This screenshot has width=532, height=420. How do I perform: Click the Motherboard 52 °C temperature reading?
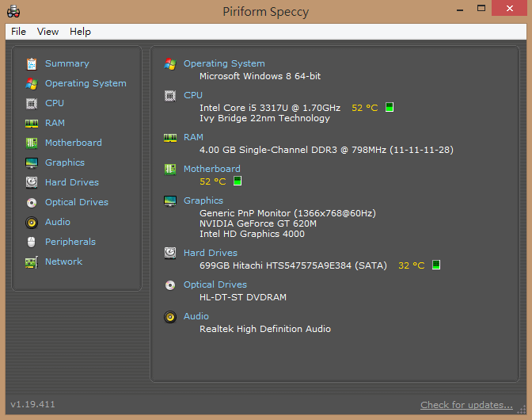tap(213, 181)
